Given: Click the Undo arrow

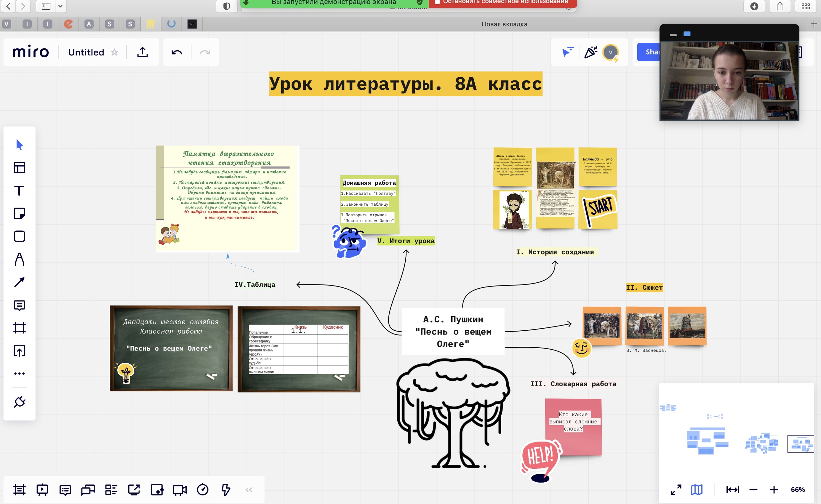Looking at the screenshot, I should point(176,52).
